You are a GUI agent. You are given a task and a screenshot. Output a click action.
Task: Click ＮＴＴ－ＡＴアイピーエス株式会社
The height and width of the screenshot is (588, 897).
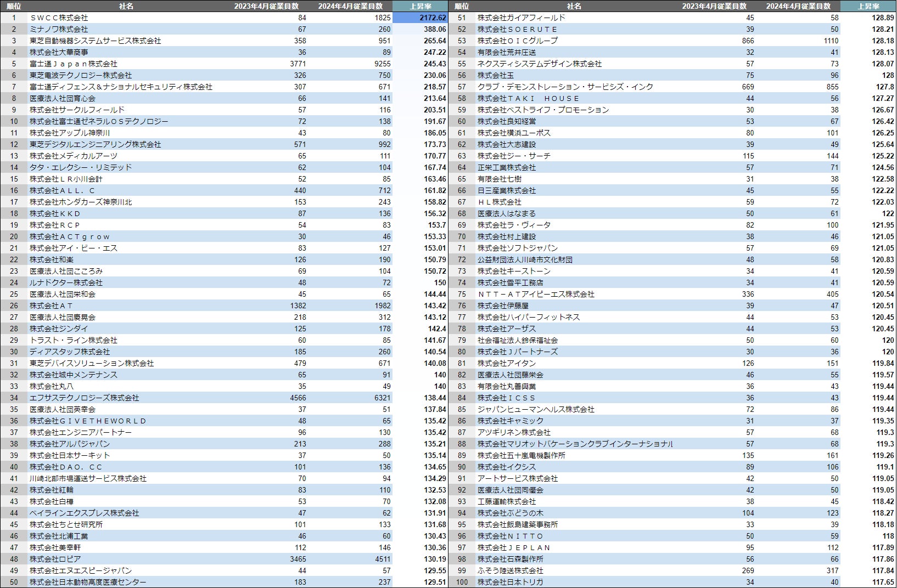(x=536, y=294)
